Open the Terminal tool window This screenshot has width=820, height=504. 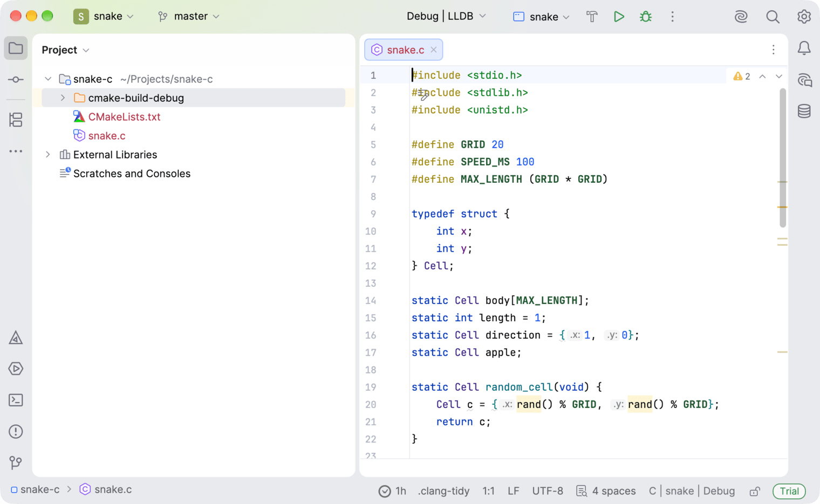[x=16, y=400]
